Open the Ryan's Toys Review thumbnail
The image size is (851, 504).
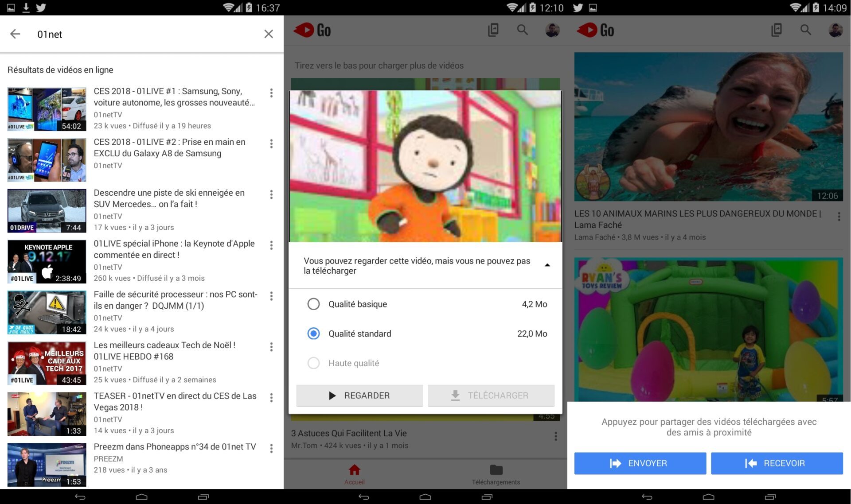click(709, 330)
